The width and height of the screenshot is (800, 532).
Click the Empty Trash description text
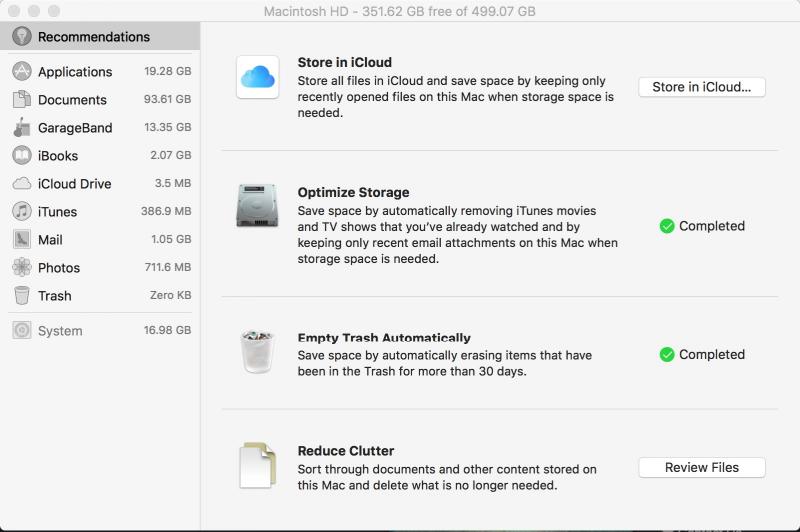(445, 363)
